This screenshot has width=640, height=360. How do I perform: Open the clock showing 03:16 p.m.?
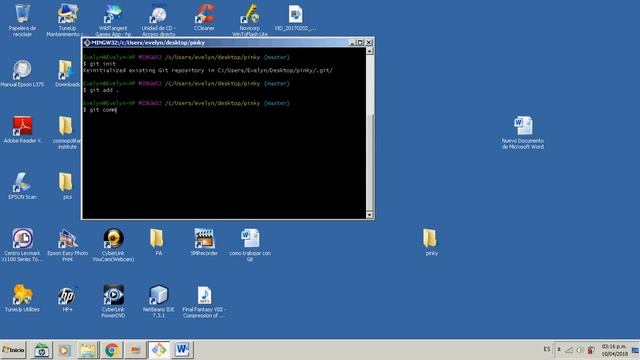point(614,350)
